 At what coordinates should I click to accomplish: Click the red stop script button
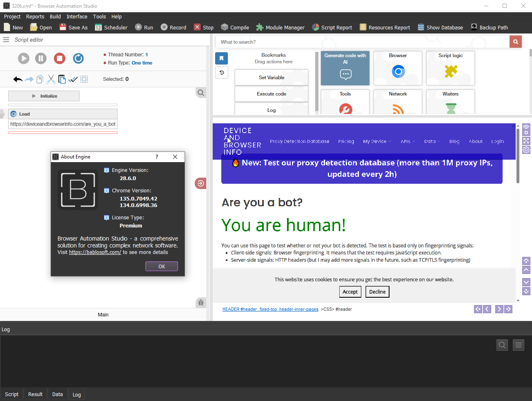[x=60, y=58]
